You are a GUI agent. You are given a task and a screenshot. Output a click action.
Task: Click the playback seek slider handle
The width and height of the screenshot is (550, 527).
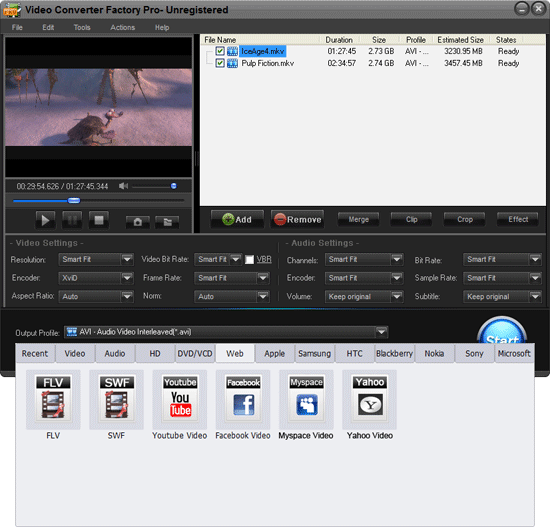(x=74, y=200)
